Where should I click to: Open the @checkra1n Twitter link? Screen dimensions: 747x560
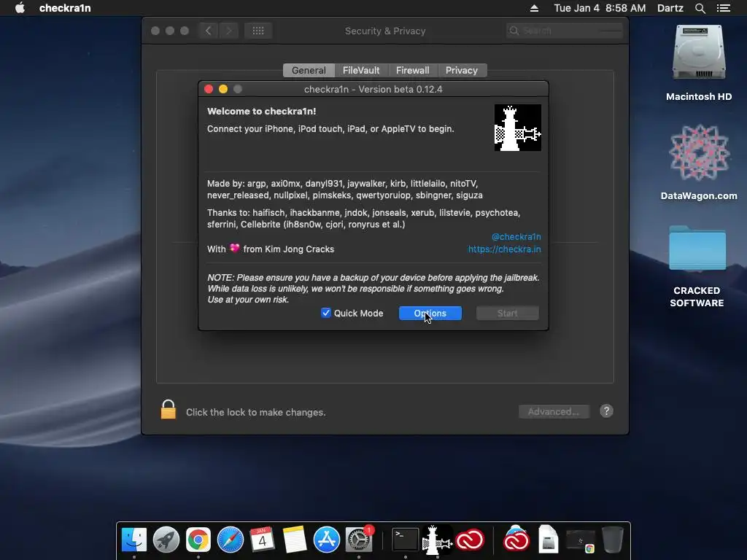pos(516,237)
